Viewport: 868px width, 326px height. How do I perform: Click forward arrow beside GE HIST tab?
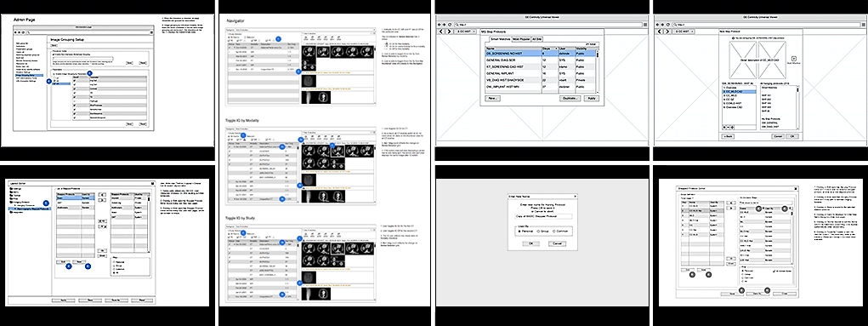[x=449, y=31]
